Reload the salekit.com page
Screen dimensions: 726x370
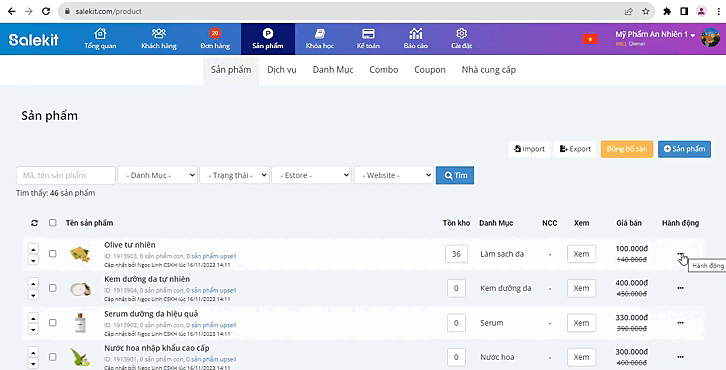coord(46,11)
